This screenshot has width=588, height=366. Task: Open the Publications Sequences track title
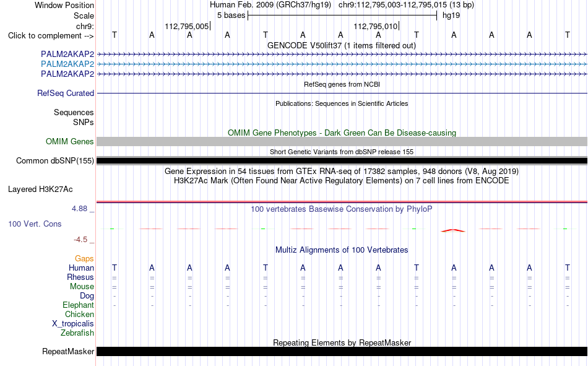pyautogui.click(x=342, y=103)
